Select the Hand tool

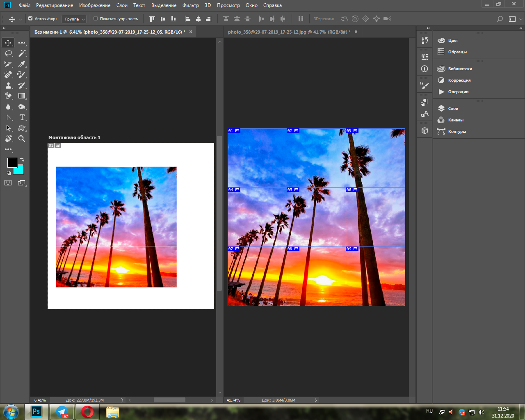pos(8,139)
